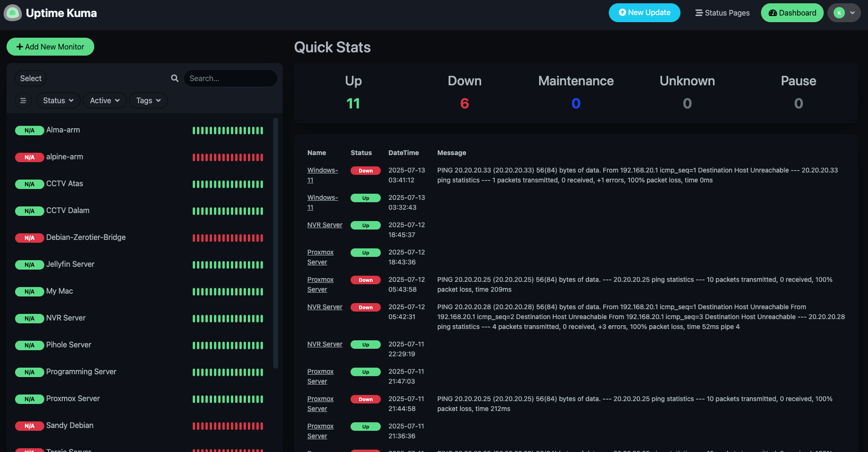This screenshot has width=868, height=452.
Task: Expand the Status filter dropdown
Action: pyautogui.click(x=58, y=100)
